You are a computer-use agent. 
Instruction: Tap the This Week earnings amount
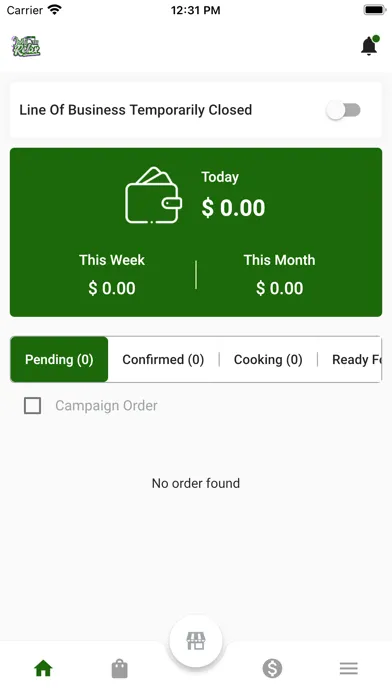click(112, 289)
